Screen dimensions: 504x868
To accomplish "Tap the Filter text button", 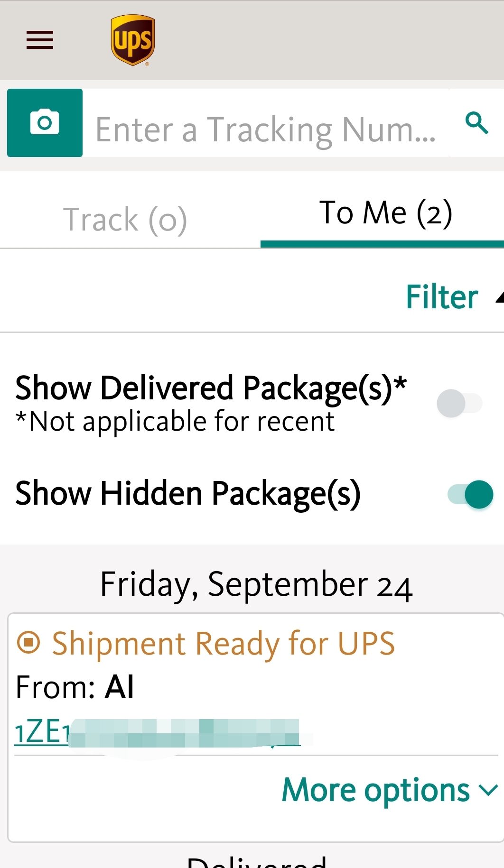I will tap(441, 297).
